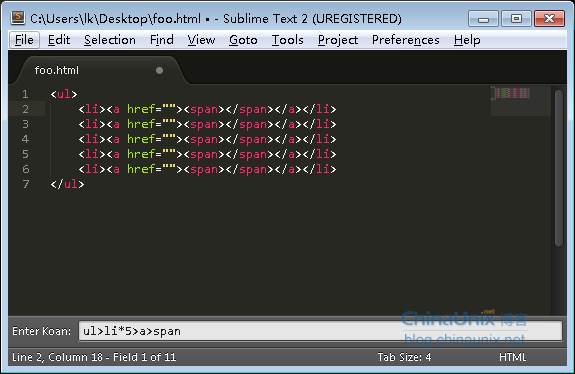The image size is (575, 374).
Task: Click in the Enter Koan input field
Action: 320,331
